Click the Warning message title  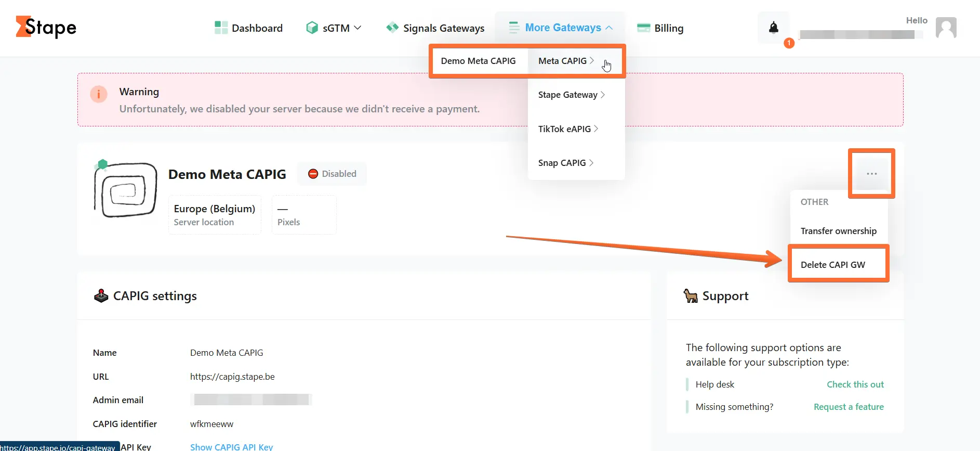click(139, 92)
